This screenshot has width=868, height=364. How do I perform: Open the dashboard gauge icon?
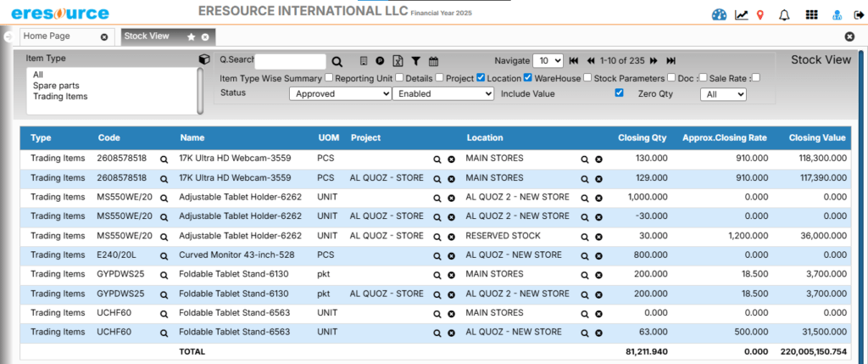(719, 15)
